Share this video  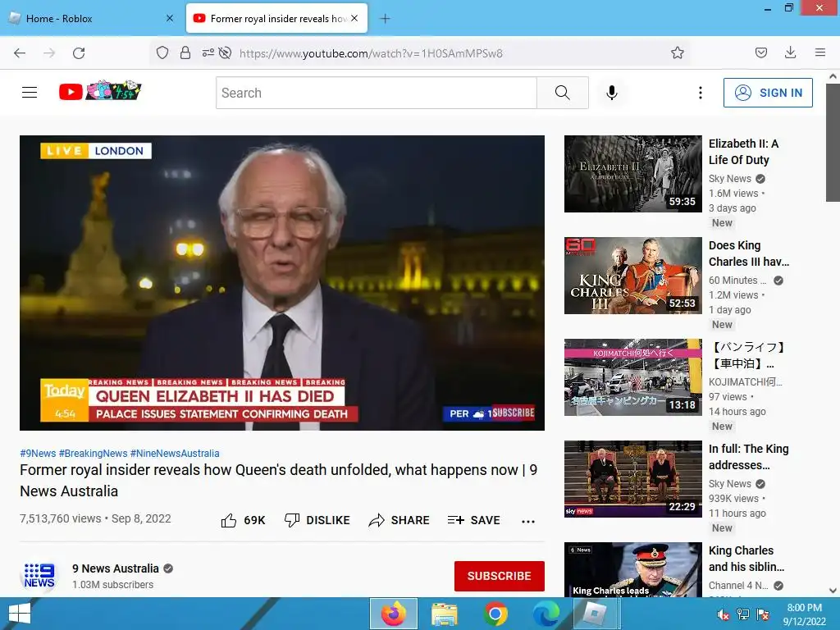tap(399, 520)
